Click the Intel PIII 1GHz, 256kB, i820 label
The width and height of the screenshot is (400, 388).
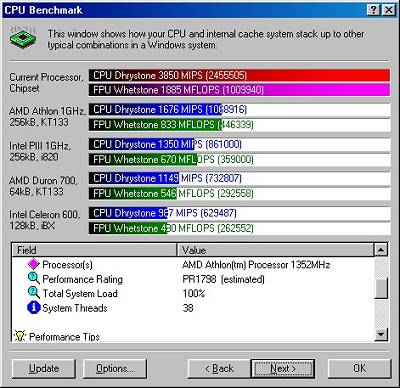[x=40, y=151]
